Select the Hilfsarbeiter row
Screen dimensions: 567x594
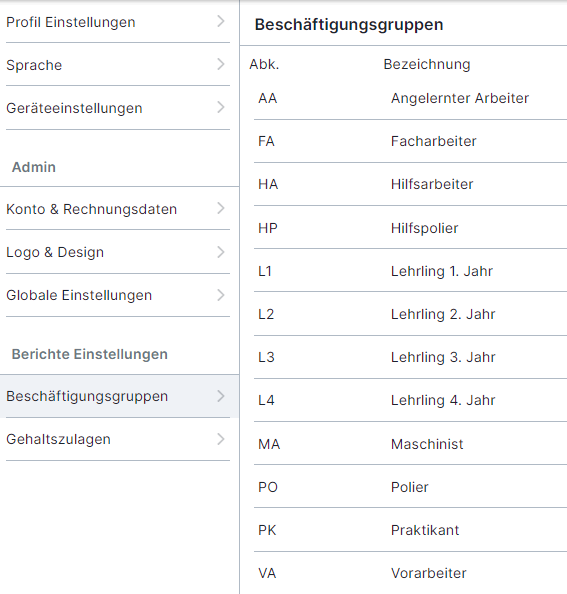pos(410,184)
